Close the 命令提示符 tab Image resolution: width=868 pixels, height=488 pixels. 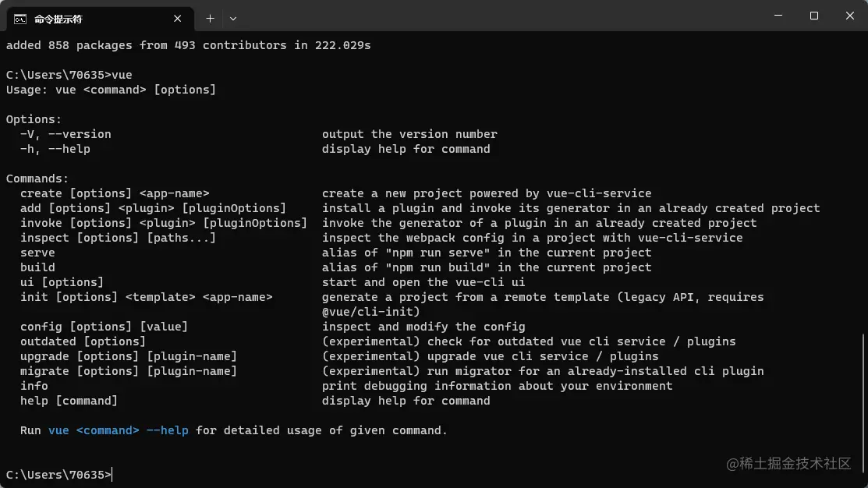click(179, 18)
